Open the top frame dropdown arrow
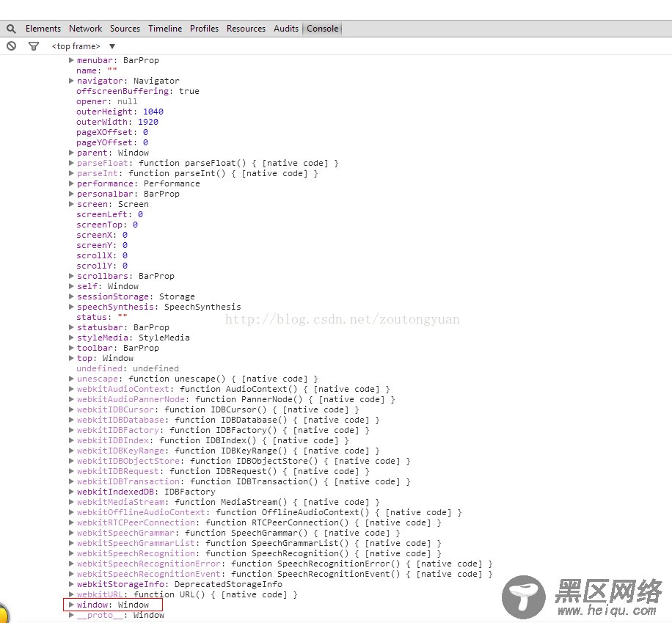This screenshot has height=623, width=672. click(112, 46)
